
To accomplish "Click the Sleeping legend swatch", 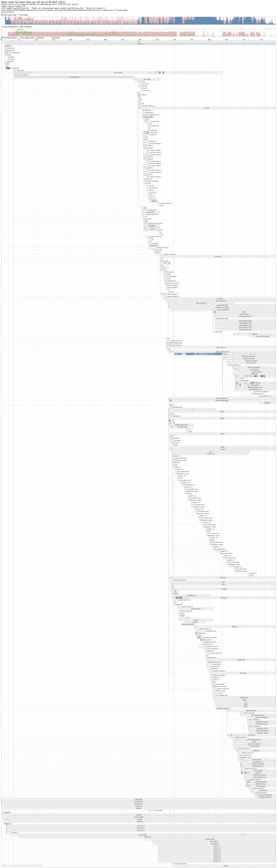I will (x=35, y=38).
